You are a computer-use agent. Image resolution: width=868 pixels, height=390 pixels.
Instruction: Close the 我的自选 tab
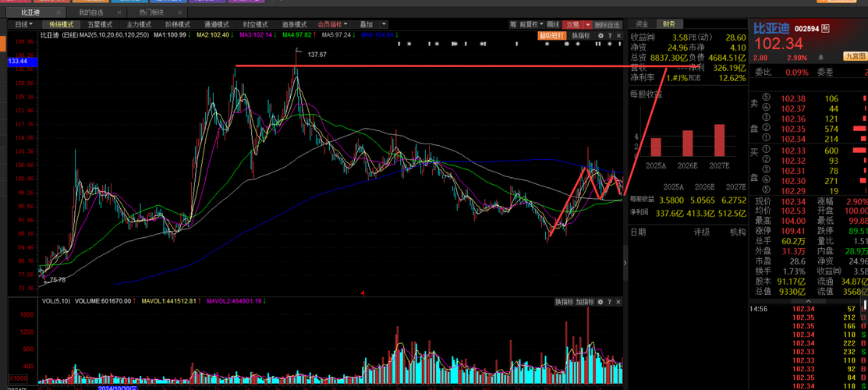click(x=119, y=12)
